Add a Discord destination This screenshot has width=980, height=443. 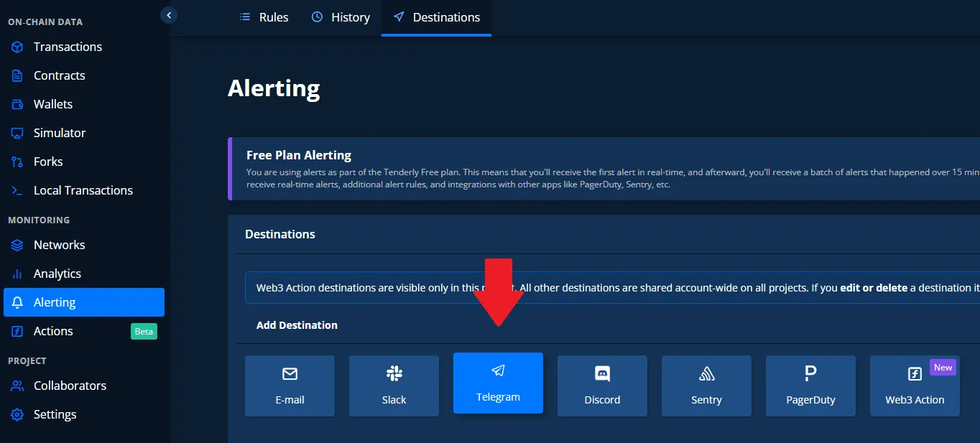(x=602, y=386)
